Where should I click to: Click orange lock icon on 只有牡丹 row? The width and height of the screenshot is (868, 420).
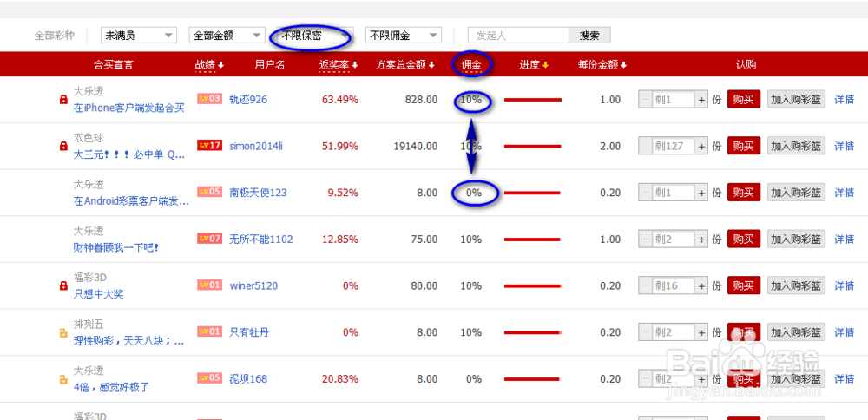63,332
